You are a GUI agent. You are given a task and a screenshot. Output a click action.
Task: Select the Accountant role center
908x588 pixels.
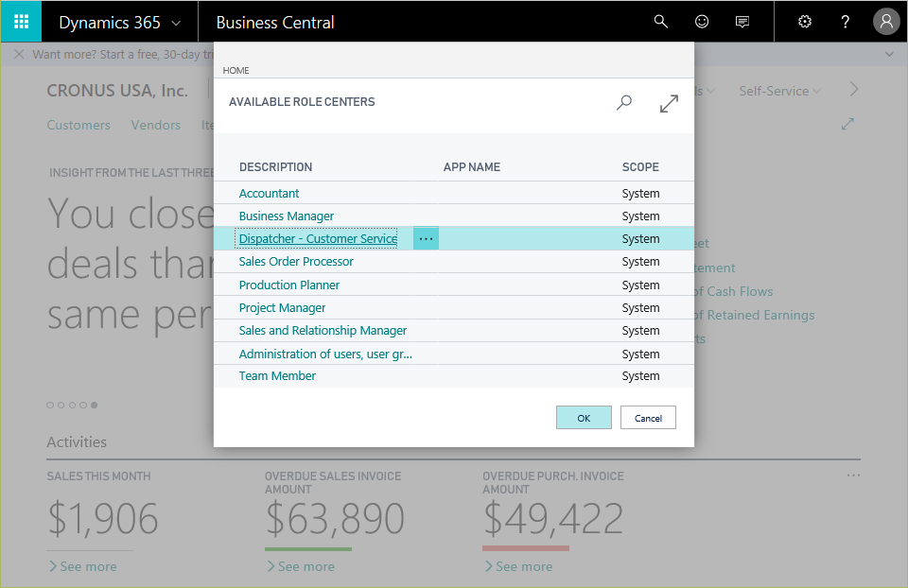click(x=269, y=193)
